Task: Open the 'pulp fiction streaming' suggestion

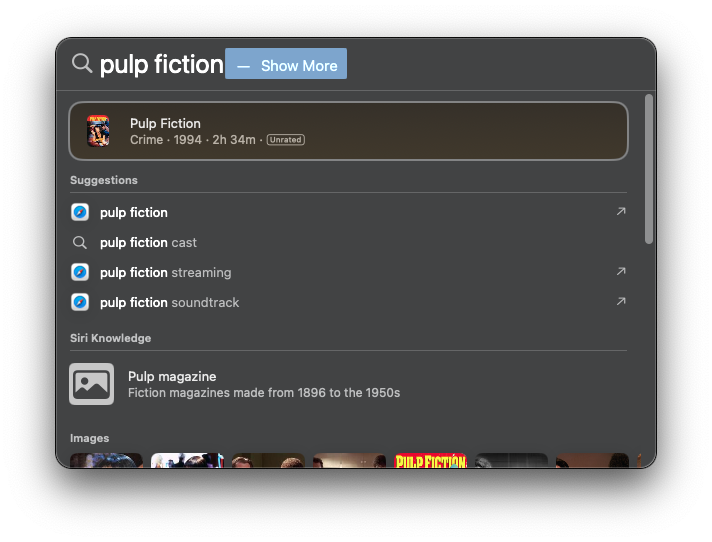Action: pos(348,272)
